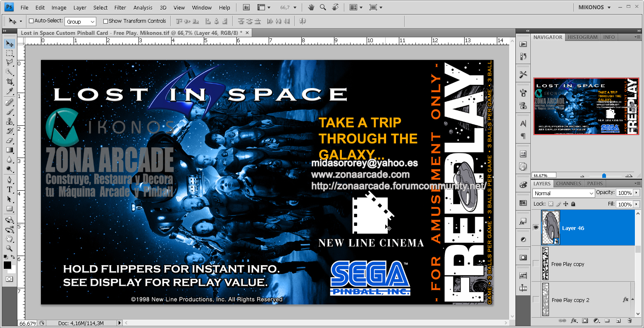The width and height of the screenshot is (644, 328).
Task: Select the Brush tool
Action: (10, 112)
